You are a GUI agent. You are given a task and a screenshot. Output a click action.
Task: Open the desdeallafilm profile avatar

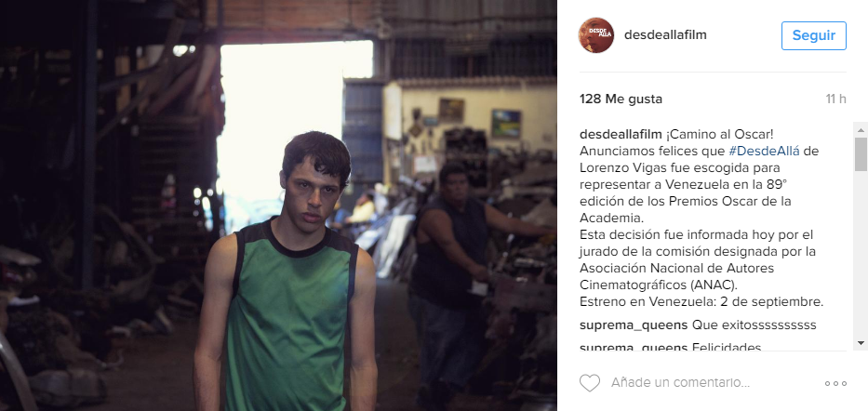[596, 34]
